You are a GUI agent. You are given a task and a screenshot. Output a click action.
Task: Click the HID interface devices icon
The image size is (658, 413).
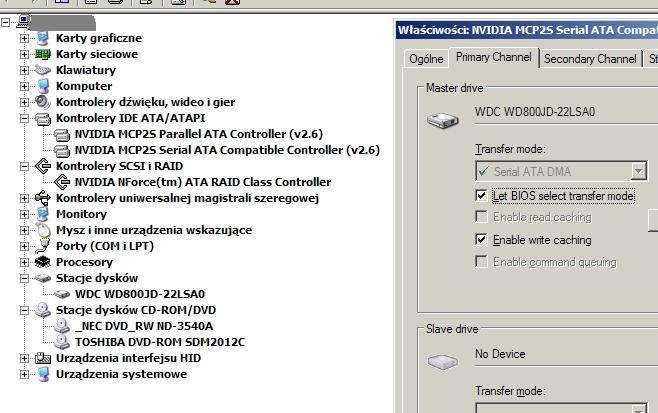coord(43,358)
